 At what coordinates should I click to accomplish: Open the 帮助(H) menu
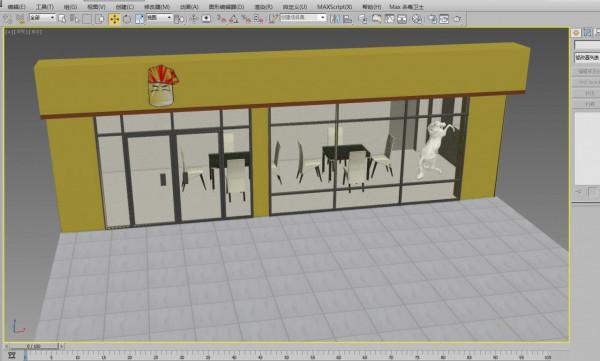(x=371, y=7)
